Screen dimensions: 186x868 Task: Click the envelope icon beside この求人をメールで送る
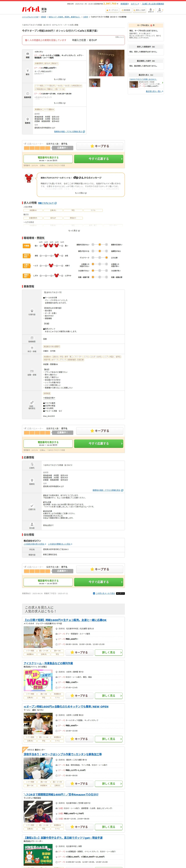pos(94,593)
